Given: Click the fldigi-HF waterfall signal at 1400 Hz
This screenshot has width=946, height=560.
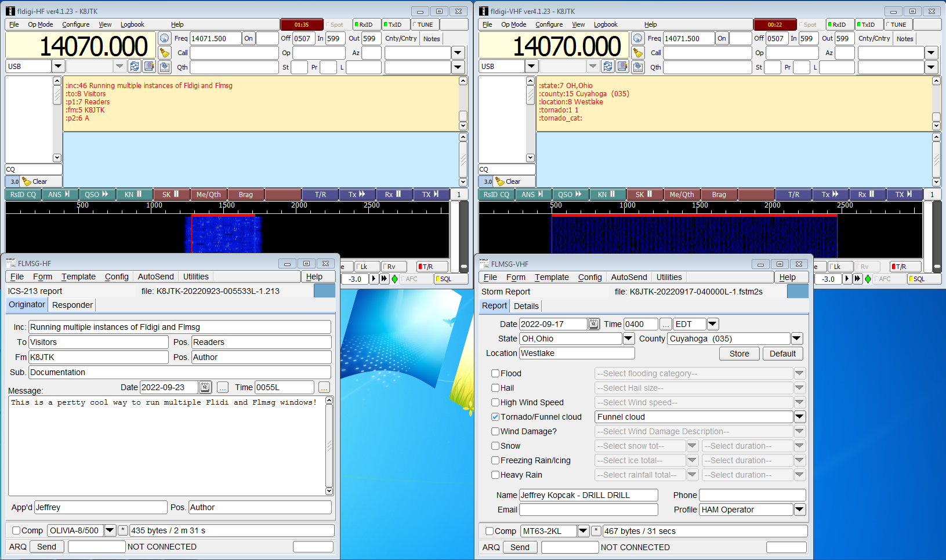Looking at the screenshot, I should [x=212, y=235].
